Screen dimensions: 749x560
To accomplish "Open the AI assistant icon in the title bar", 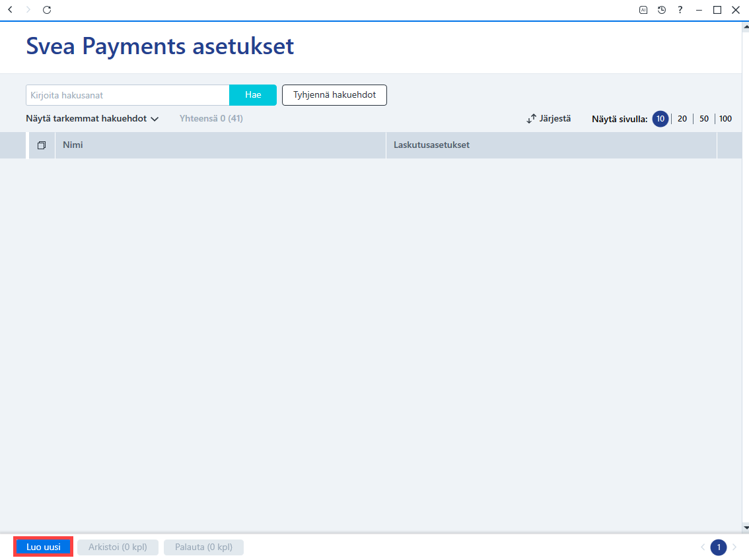I will [643, 9].
